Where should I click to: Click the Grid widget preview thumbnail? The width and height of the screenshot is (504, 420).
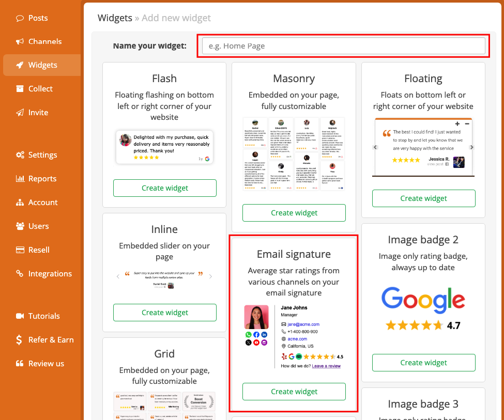(x=164, y=406)
